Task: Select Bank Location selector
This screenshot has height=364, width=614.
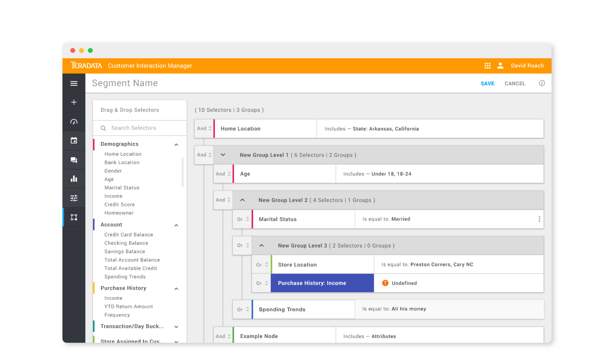Action: click(x=122, y=162)
